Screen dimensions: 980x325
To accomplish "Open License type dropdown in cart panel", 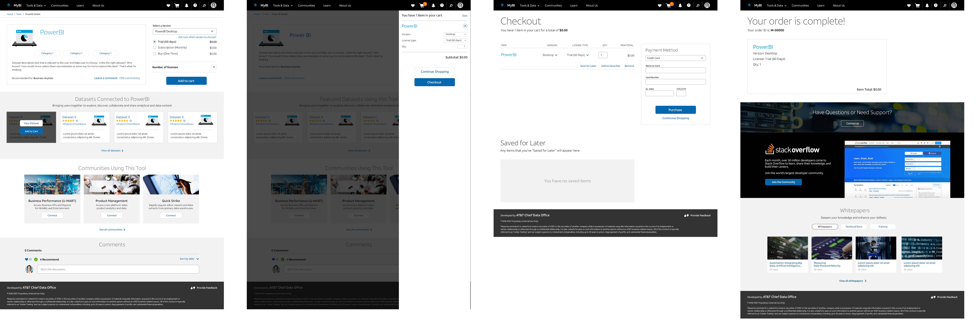I will tap(456, 40).
